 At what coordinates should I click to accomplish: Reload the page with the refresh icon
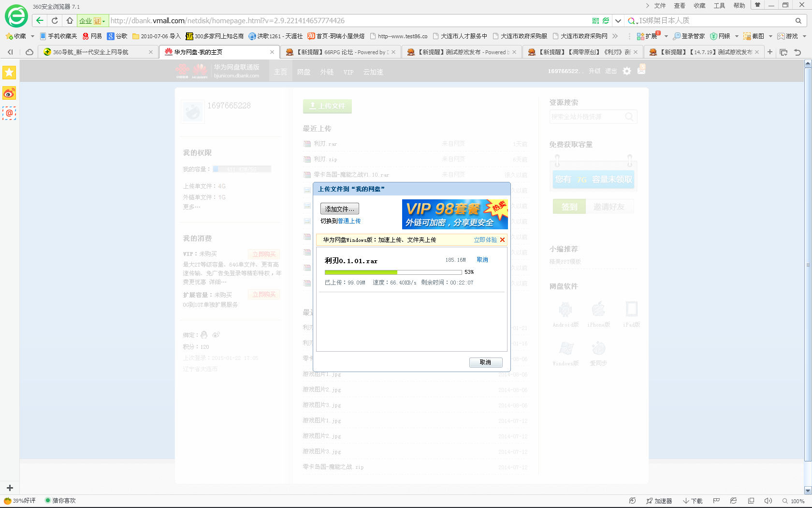click(x=55, y=20)
